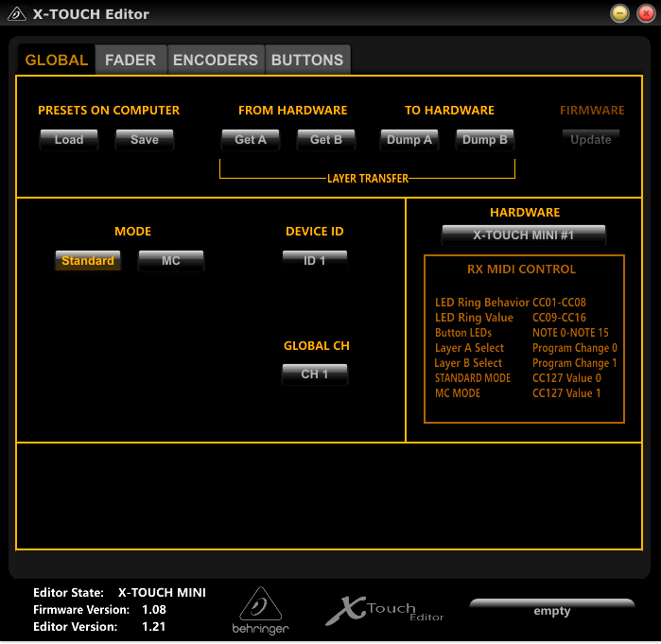This screenshot has width=661, height=644.
Task: Click the 'STANDARD MODE' text
Action: point(473,378)
